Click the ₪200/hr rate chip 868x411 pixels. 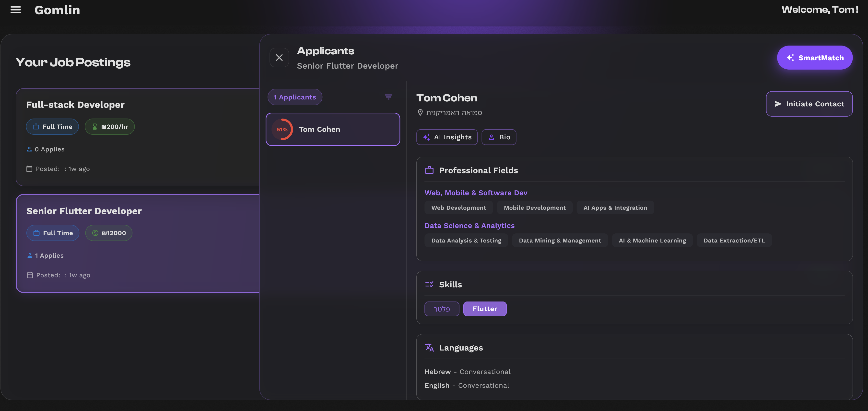109,127
